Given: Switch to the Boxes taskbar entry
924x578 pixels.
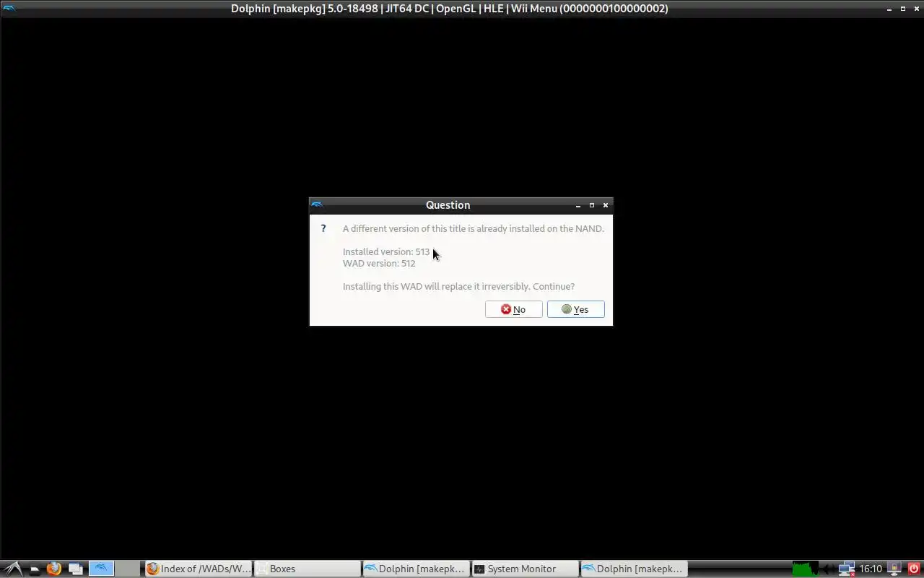Looking at the screenshot, I should click(307, 569).
